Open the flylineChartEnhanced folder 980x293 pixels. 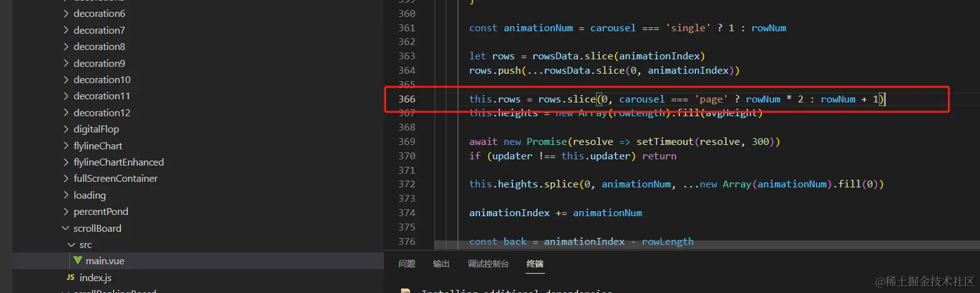point(119,162)
